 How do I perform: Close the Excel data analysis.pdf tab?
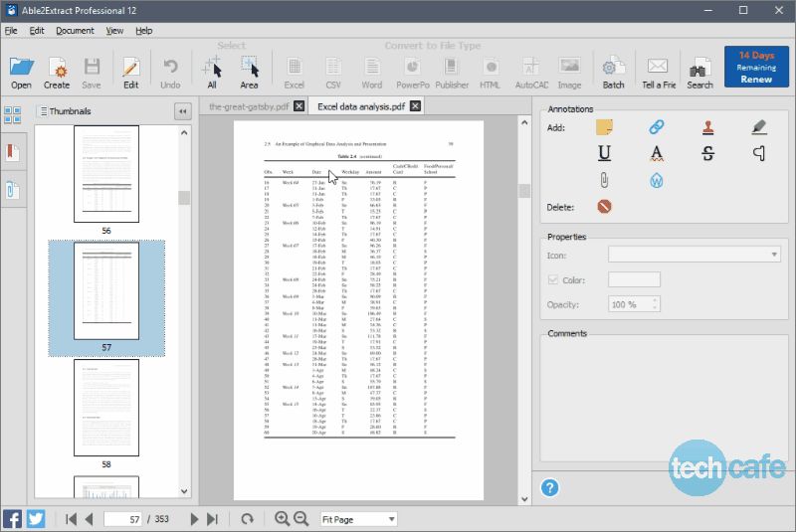[x=415, y=106]
